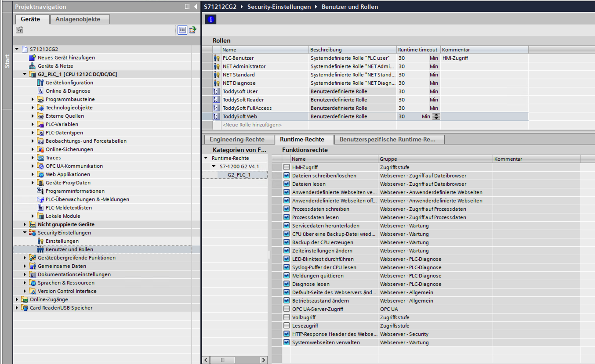Screen dimensions: 595x364
Task: Select G2_PLC_1 in the Kategorien tree
Action: (x=239, y=175)
